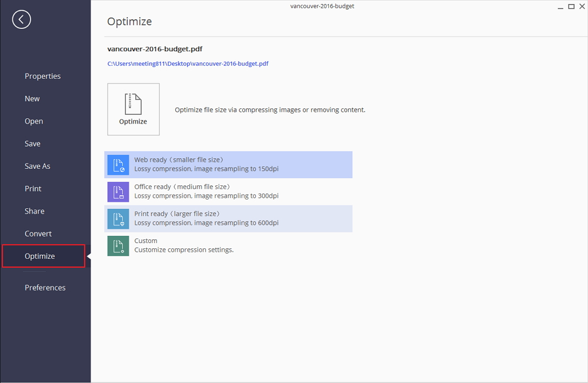The width and height of the screenshot is (588, 383).
Task: Select Open in the sidebar menu
Action: (34, 121)
